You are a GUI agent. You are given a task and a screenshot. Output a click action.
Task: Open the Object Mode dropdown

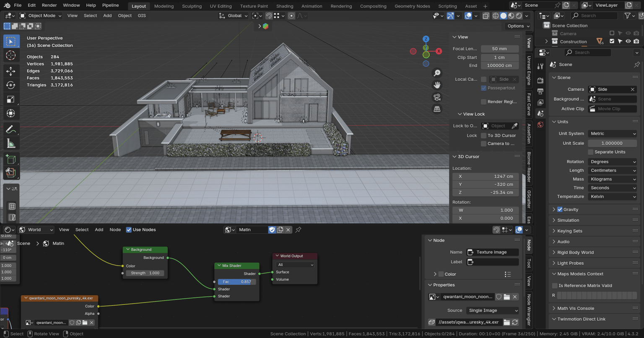click(x=41, y=16)
